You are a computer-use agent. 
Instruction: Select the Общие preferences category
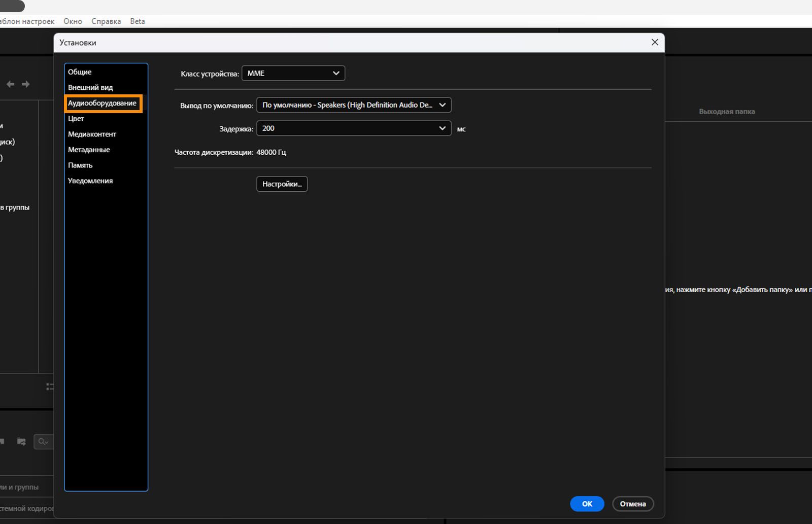tap(80, 72)
